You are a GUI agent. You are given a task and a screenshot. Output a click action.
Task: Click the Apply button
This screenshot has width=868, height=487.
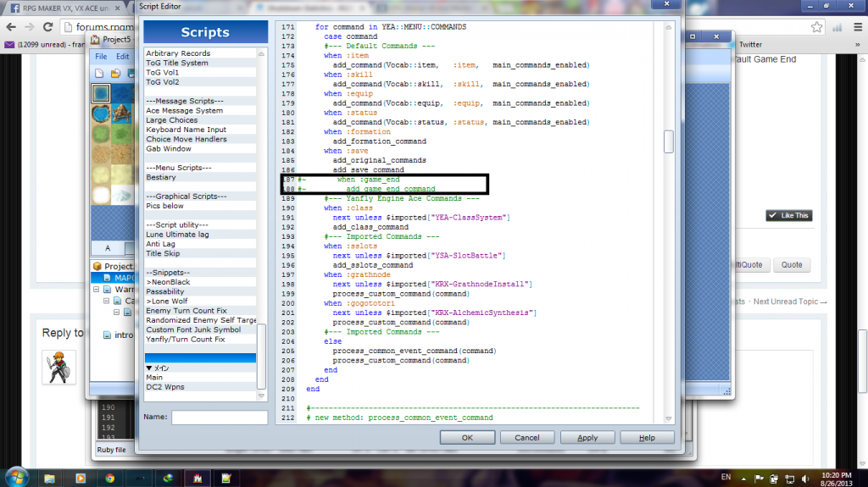587,438
